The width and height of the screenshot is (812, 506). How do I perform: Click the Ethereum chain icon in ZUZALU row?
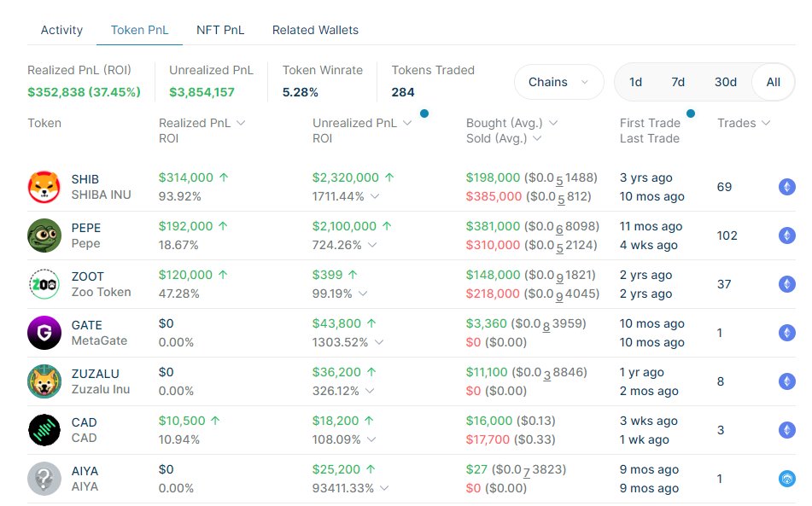pos(787,381)
